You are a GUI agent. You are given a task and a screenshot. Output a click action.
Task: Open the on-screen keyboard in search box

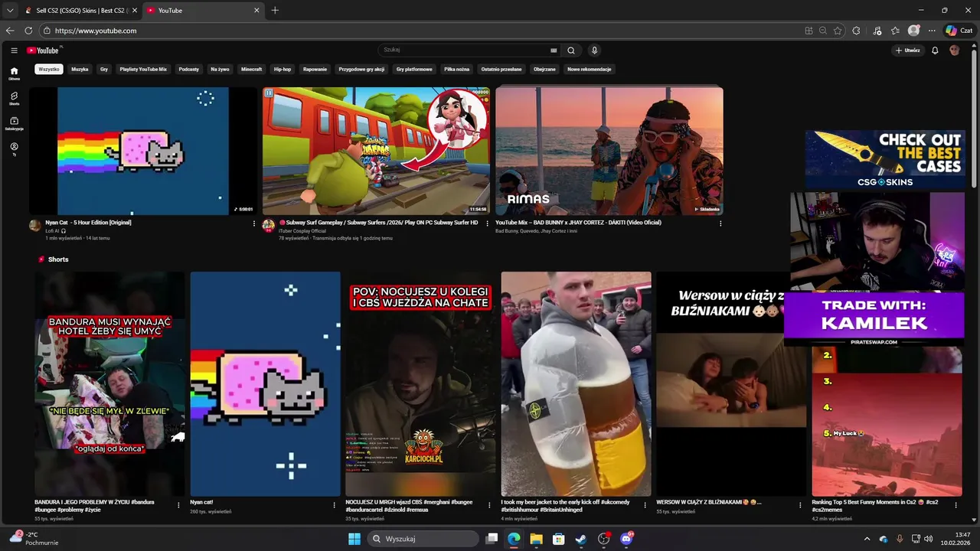click(554, 51)
